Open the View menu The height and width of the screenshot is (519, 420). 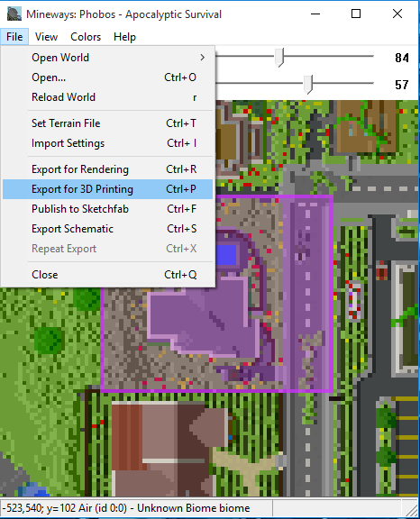click(x=46, y=37)
